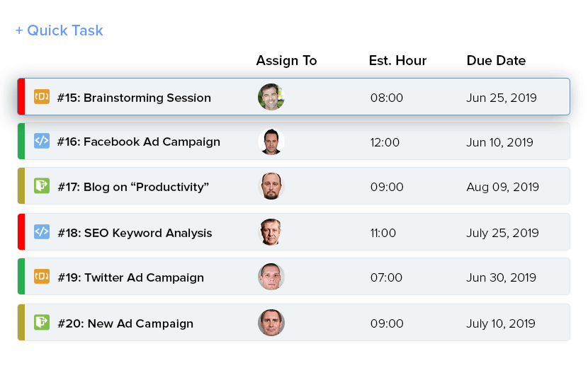Screen dimensions: 588x368
Task: Select the assignee avatar on task #19
Action: [x=271, y=277]
